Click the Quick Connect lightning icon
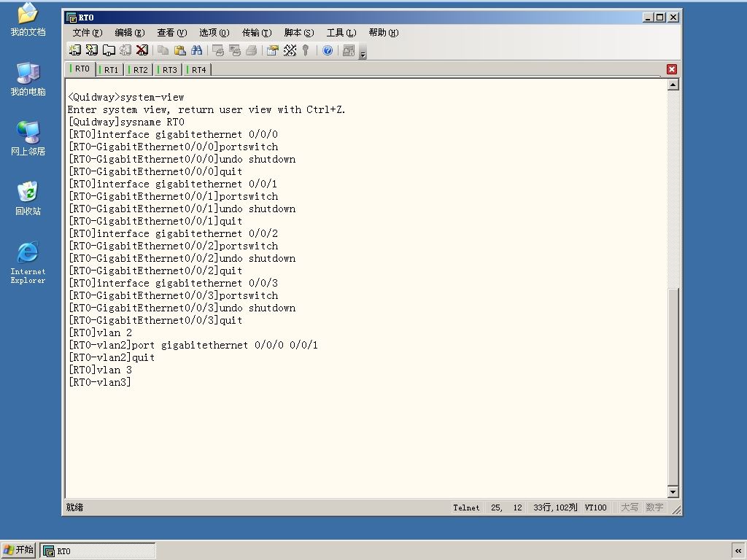The height and width of the screenshot is (560, 747). (91, 50)
